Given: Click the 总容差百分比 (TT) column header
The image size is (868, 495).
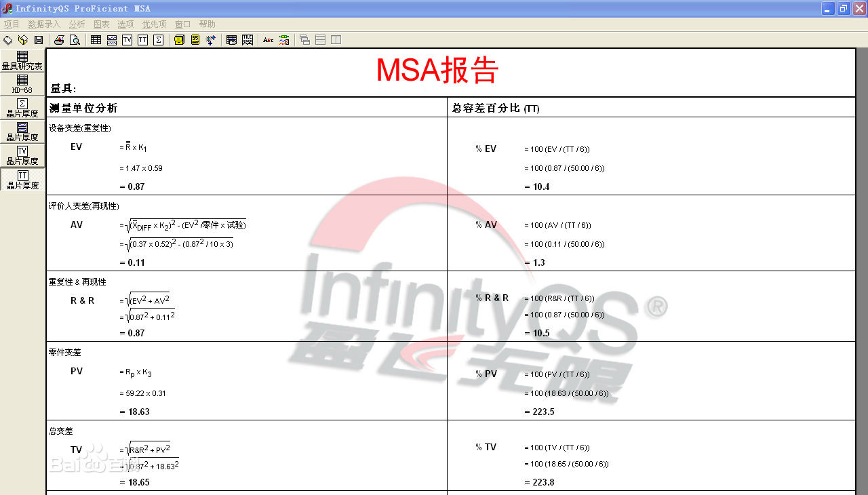Looking at the screenshot, I should coord(496,108).
